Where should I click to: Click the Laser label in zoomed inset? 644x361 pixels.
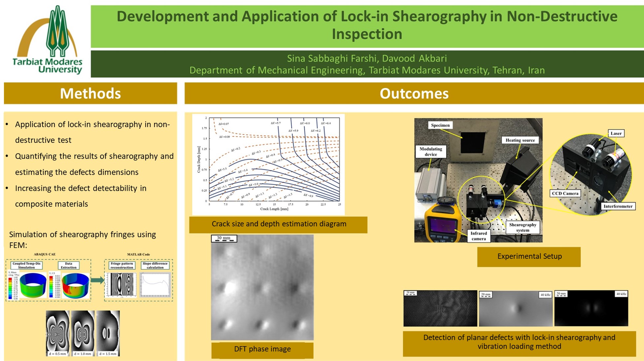(616, 133)
